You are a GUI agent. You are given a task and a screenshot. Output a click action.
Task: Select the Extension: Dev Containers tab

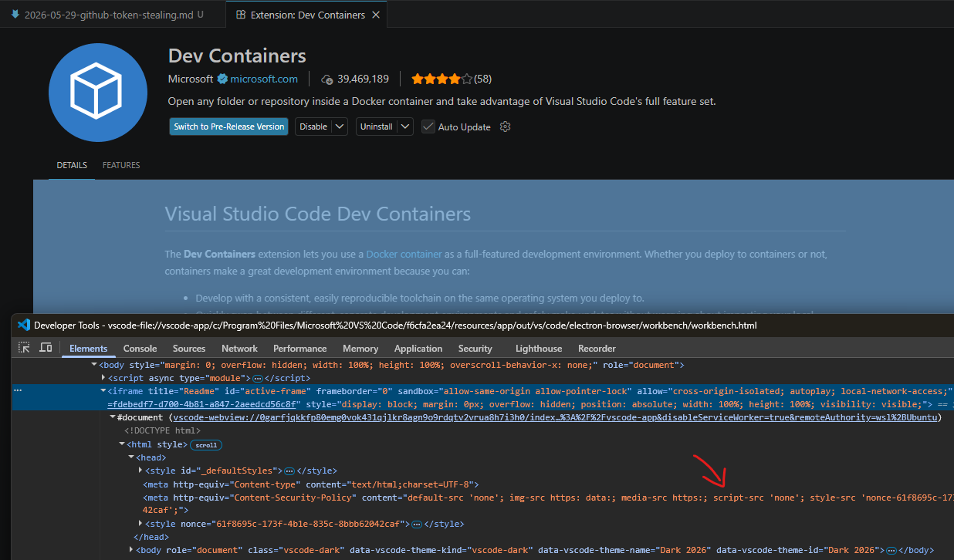307,15
